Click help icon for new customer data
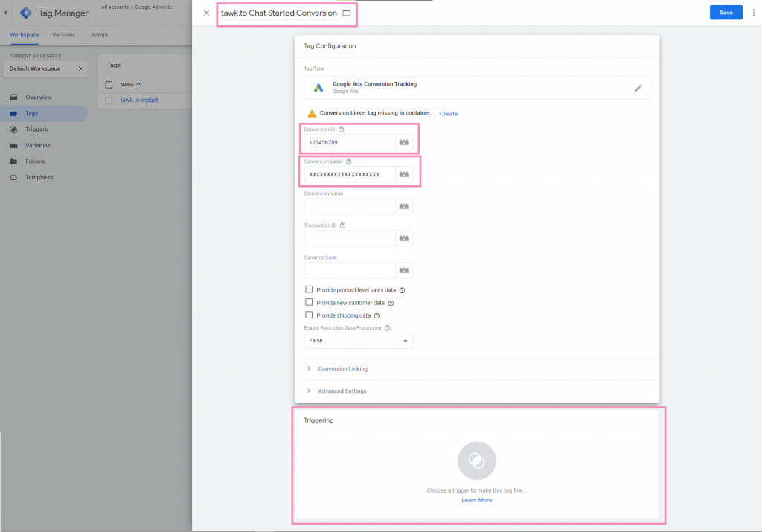762x532 pixels. (x=391, y=303)
